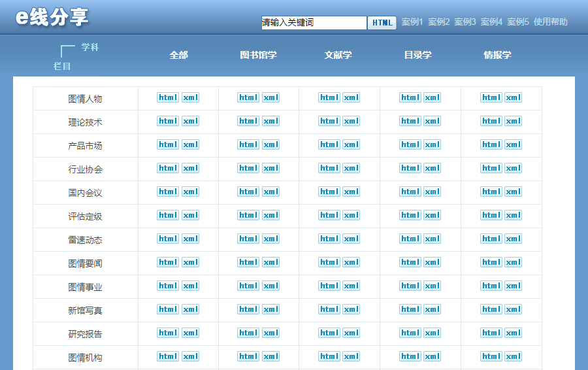Click html icon for 新馆写真 under 情报学

pos(491,310)
